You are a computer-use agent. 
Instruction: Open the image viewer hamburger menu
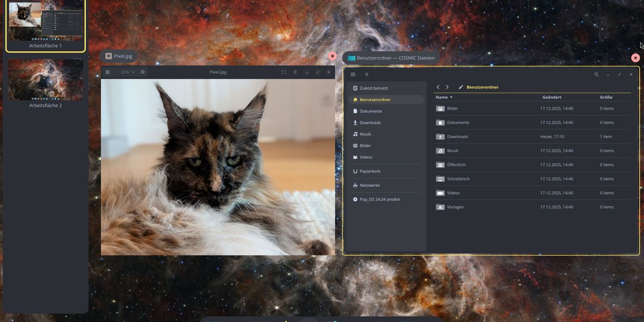(x=295, y=72)
